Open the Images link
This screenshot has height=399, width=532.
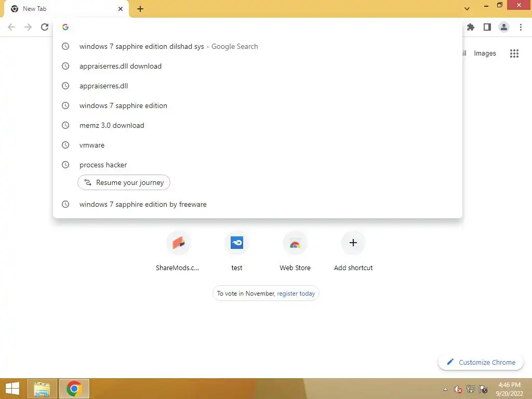(x=485, y=54)
